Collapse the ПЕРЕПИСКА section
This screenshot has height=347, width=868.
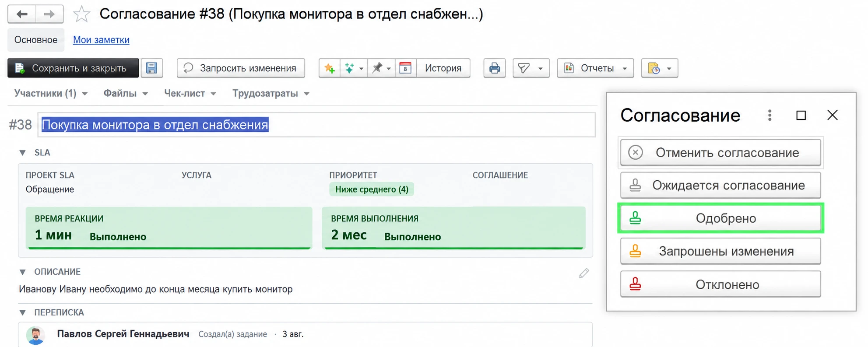23,312
